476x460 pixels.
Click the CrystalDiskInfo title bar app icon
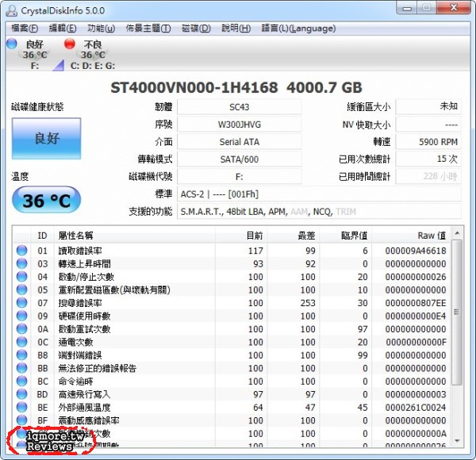pos(12,10)
